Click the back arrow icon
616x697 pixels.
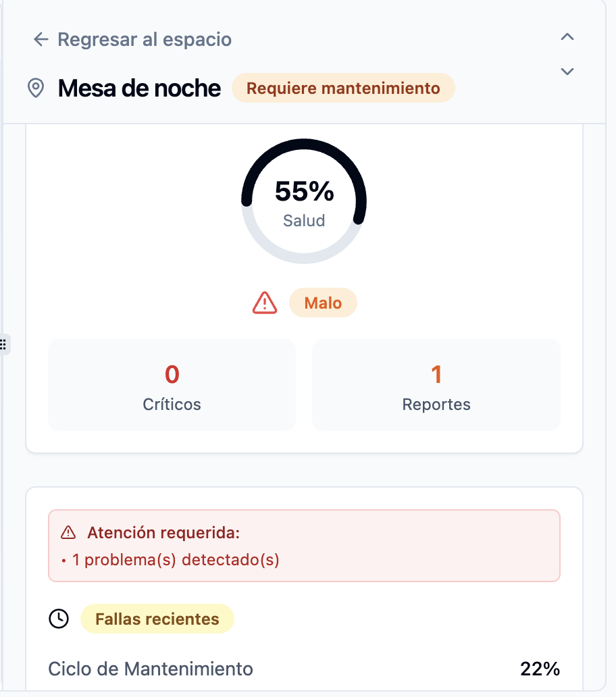(x=41, y=39)
